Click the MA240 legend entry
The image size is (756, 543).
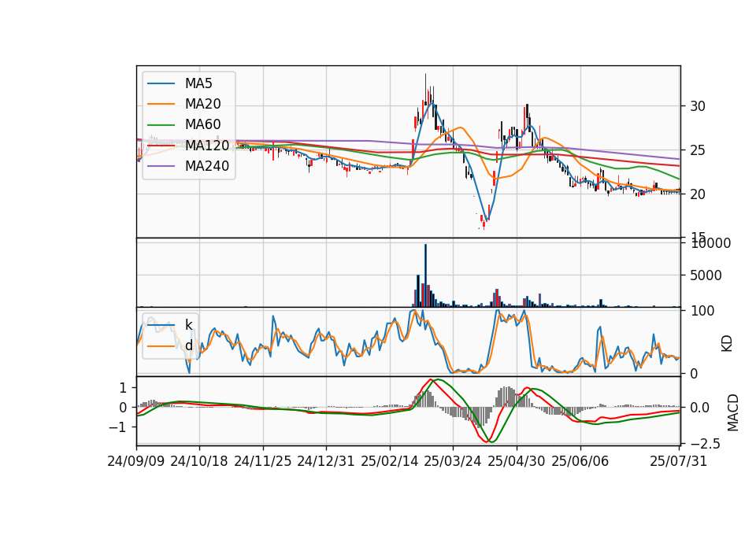(188, 166)
